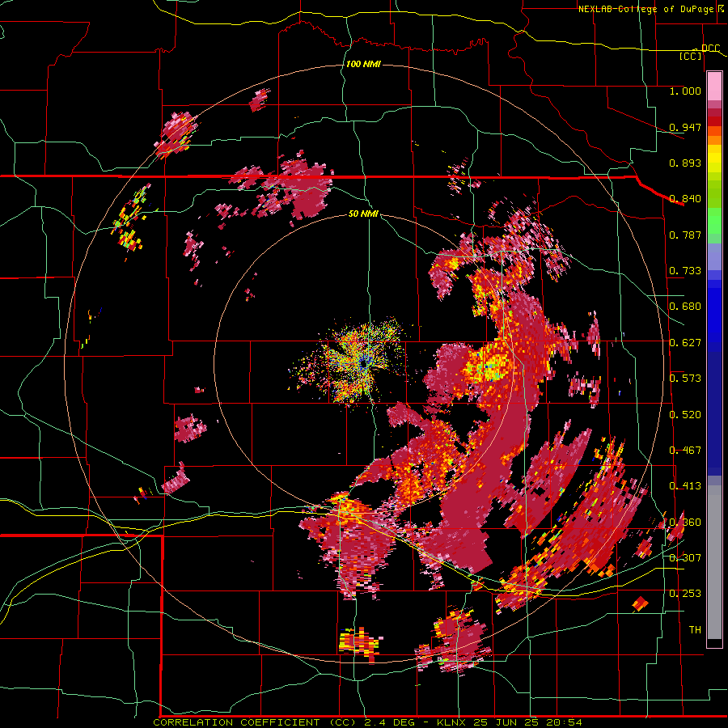Image resolution: width=728 pixels, height=728 pixels.
Task: Click the 0.467 color scale value
Action: pyautogui.click(x=685, y=451)
